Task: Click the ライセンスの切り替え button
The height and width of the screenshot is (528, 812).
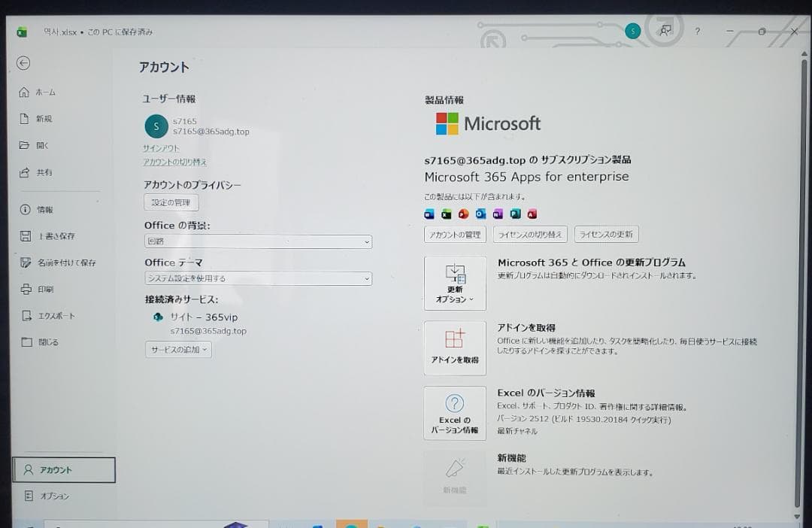Action: pos(530,234)
